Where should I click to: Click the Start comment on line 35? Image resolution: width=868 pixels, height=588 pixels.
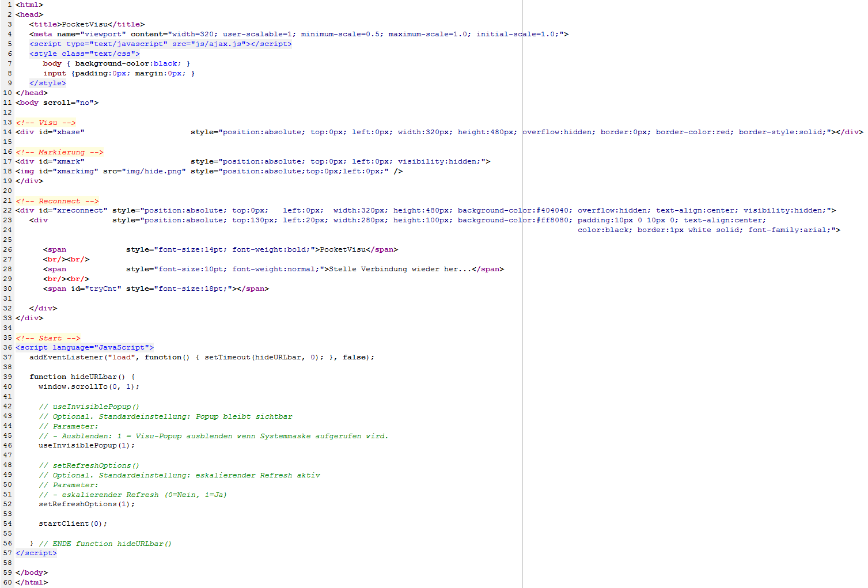tap(49, 337)
